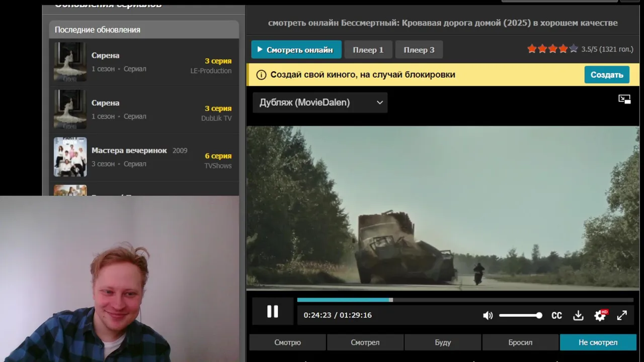
Task: Click the 3.5/5 (1321 гол.) rating text
Action: tap(607, 49)
